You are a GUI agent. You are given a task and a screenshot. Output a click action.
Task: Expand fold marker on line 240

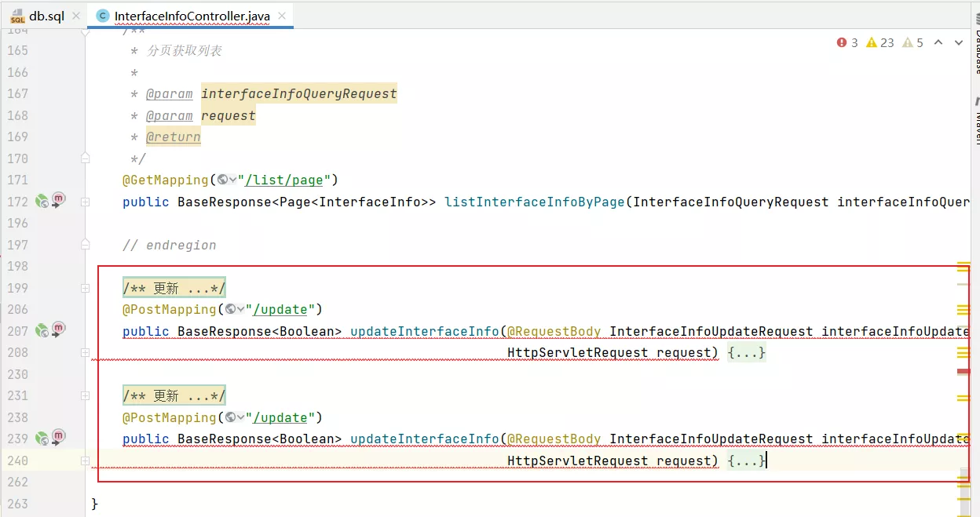tap(85, 461)
